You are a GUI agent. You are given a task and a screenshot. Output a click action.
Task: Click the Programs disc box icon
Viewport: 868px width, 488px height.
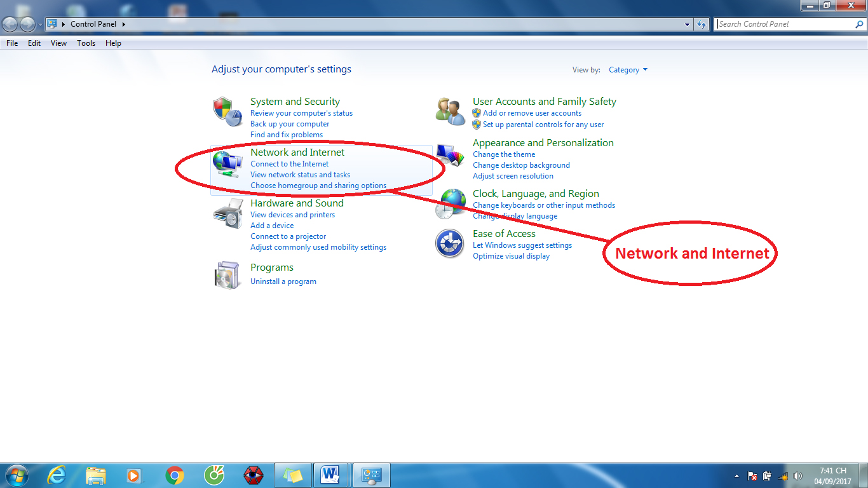coord(227,274)
